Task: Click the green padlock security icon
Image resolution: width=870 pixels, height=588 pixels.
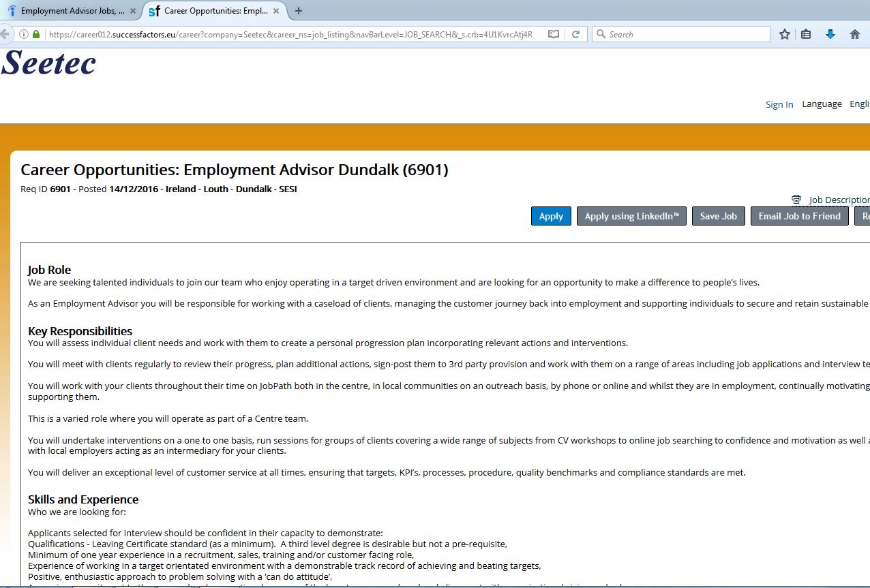Action: coord(36,34)
